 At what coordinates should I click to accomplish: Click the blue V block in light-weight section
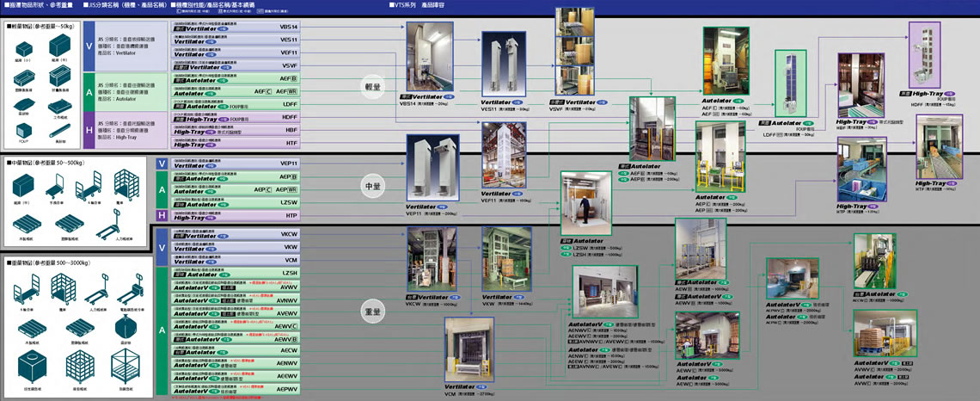(89, 46)
